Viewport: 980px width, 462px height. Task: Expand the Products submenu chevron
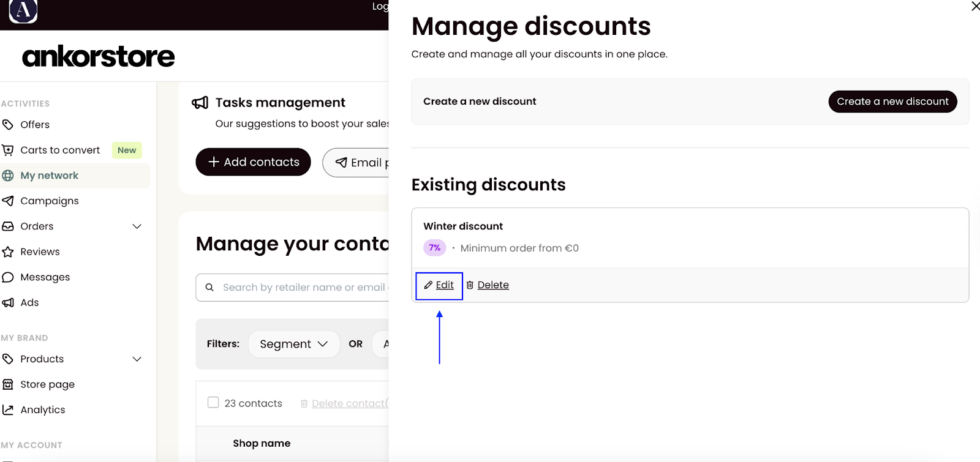[x=137, y=359]
